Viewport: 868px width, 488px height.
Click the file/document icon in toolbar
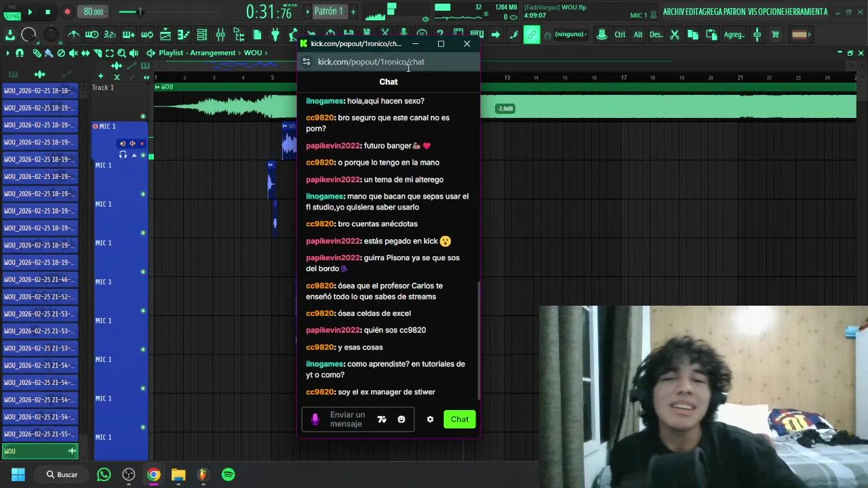coord(257,35)
